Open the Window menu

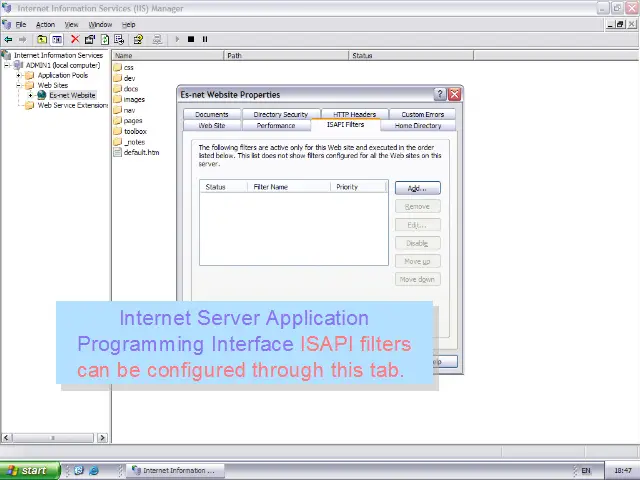(x=100, y=24)
